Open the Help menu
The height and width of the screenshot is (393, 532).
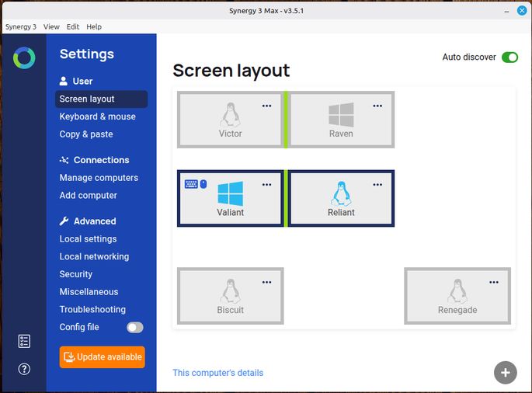[94, 27]
